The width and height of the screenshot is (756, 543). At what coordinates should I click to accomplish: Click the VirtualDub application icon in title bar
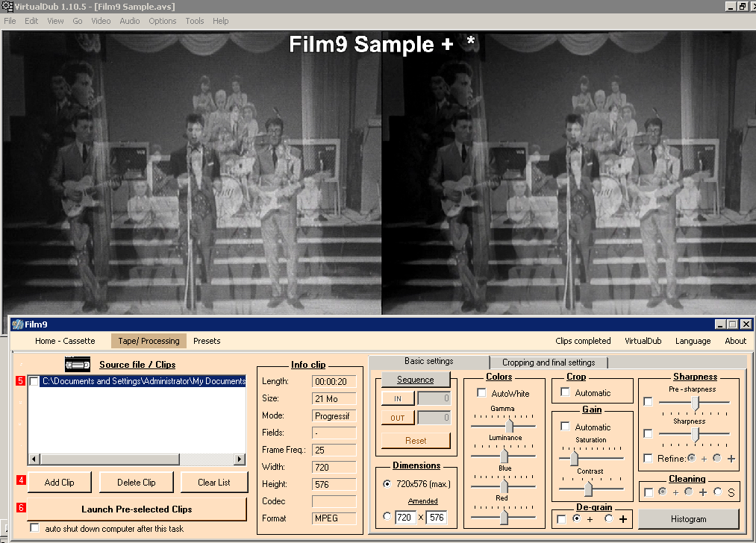coord(7,6)
